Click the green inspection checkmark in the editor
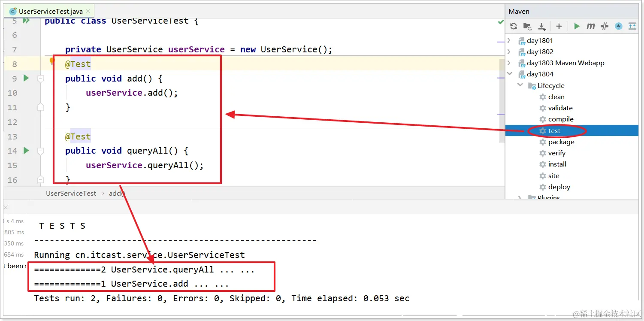The height and width of the screenshot is (321, 644). click(500, 22)
